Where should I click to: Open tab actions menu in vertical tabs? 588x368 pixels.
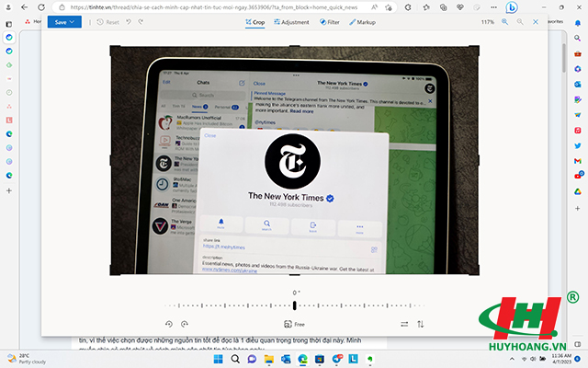tap(9, 24)
